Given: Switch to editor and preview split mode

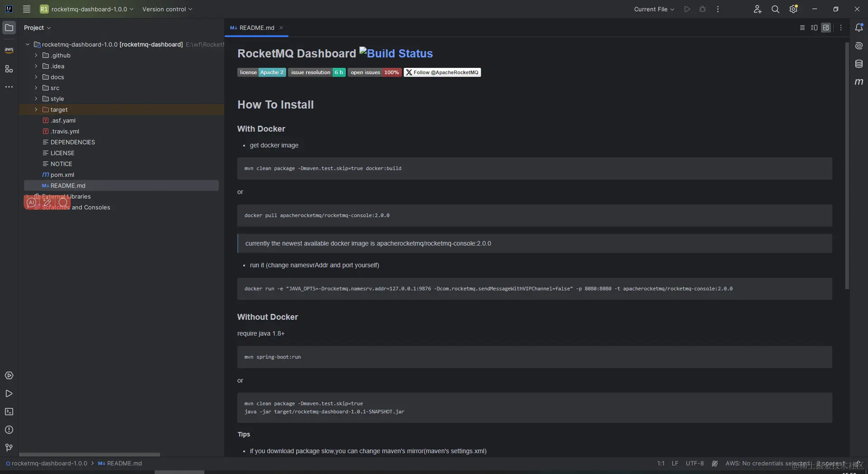Looking at the screenshot, I should click(x=814, y=28).
